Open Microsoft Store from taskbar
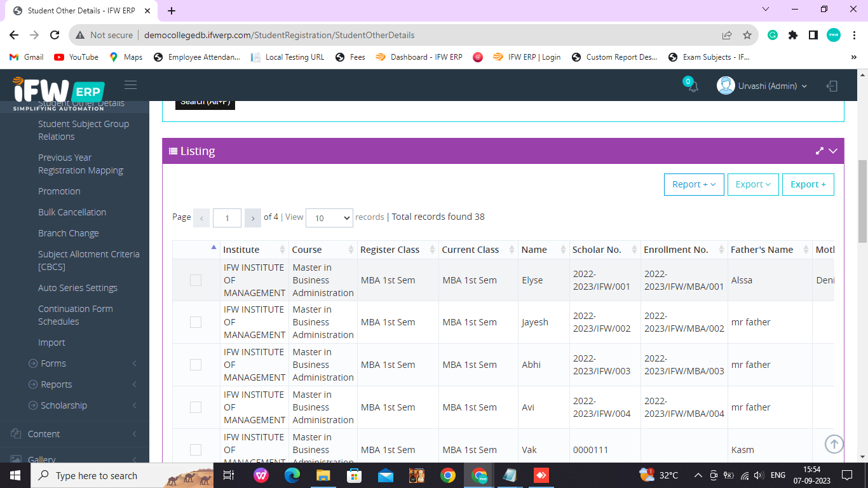The width and height of the screenshot is (868, 488). click(354, 475)
